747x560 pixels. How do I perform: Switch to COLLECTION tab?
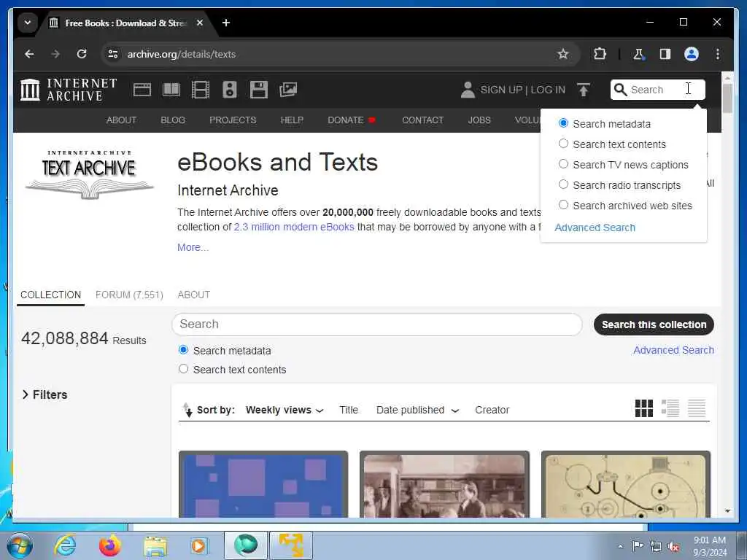pos(50,295)
